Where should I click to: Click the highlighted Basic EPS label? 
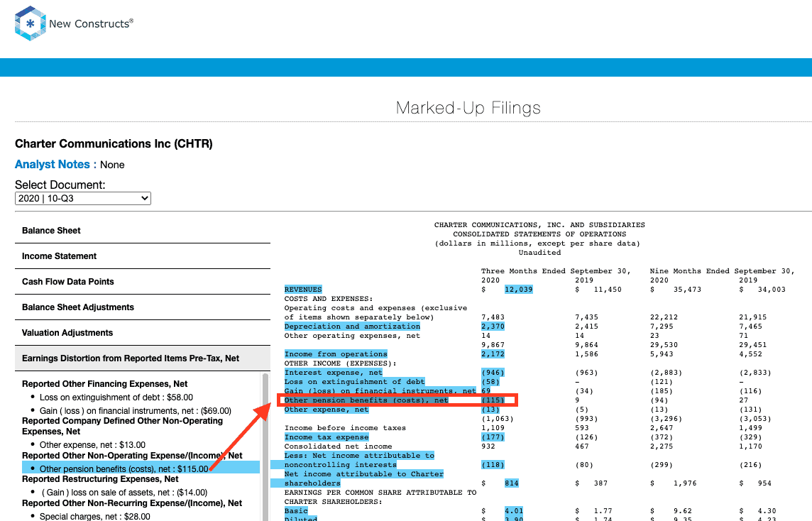[296, 510]
